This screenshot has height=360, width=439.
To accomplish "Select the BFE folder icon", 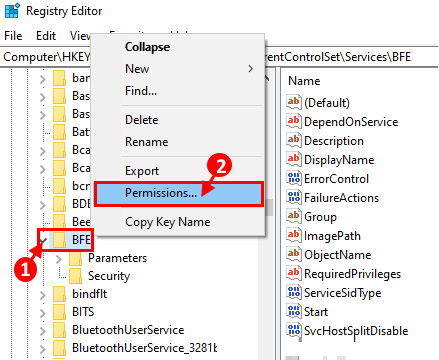I will (x=60, y=240).
